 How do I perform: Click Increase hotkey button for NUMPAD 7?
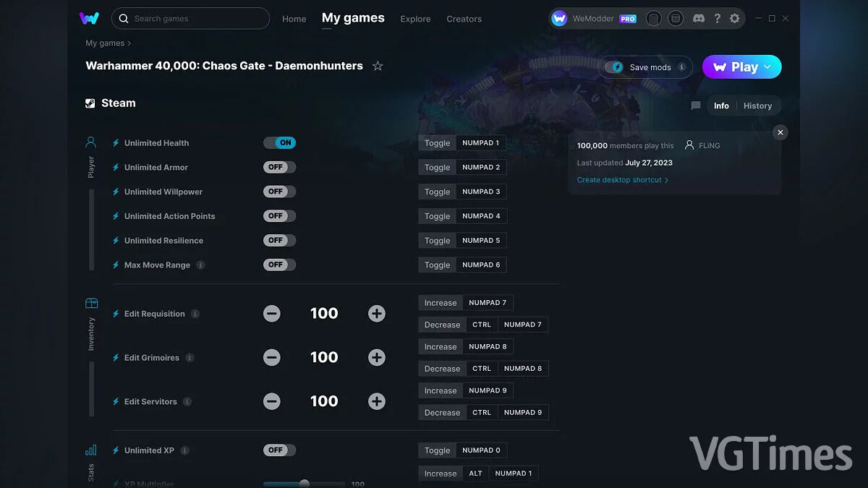(x=441, y=303)
